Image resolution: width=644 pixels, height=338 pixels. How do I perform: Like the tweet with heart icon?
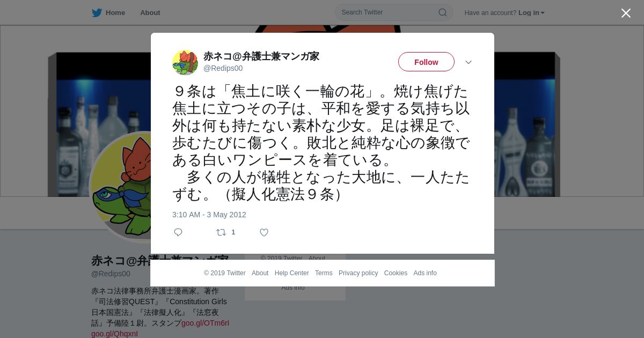264,232
